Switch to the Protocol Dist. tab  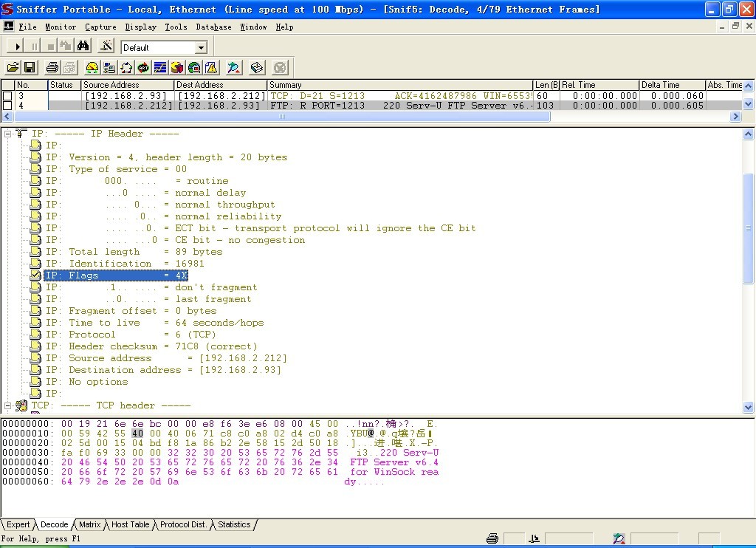pyautogui.click(x=183, y=524)
